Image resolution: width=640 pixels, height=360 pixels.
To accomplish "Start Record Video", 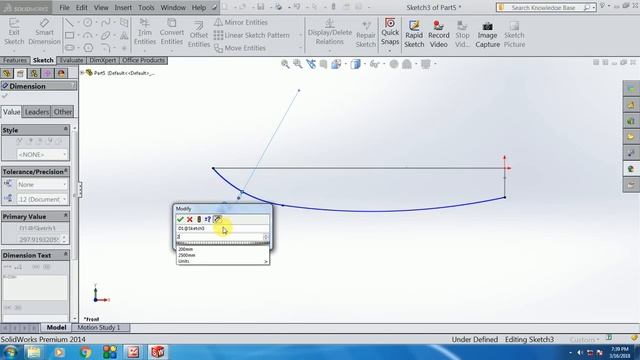I will click(438, 35).
